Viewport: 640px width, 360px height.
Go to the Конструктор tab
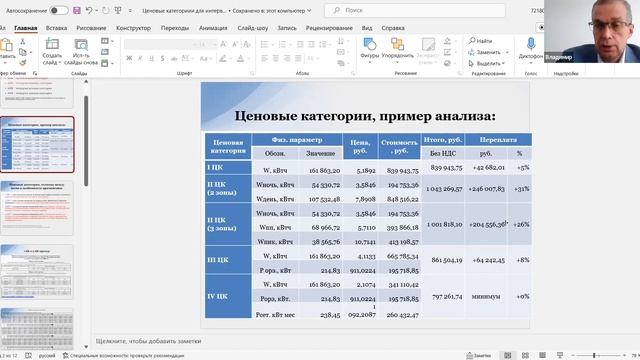tap(133, 28)
